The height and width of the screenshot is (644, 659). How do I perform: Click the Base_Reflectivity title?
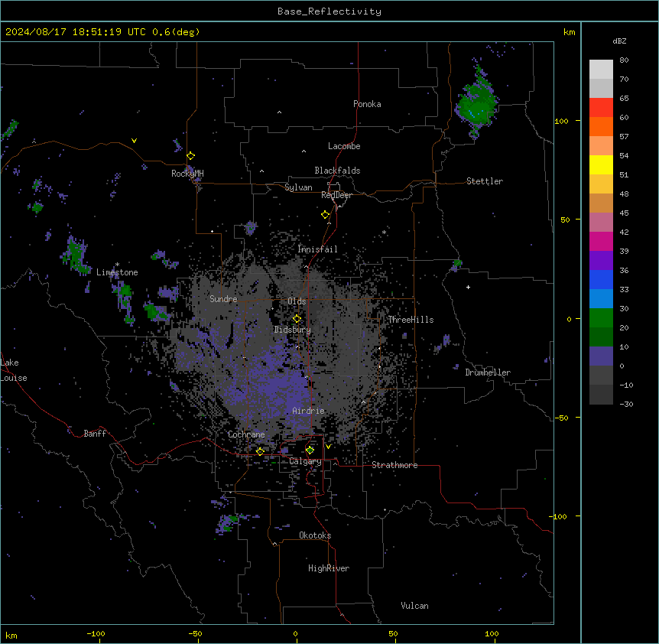click(x=329, y=11)
